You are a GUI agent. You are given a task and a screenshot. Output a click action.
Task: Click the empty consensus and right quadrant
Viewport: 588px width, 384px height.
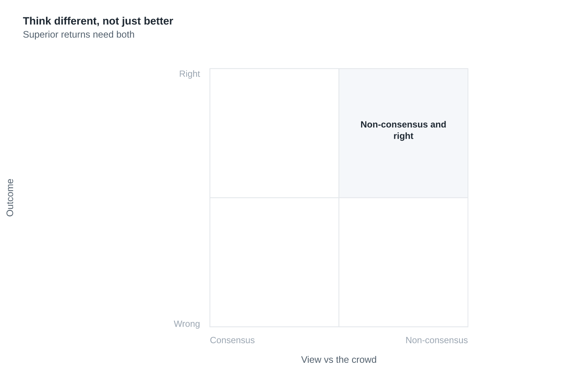click(274, 133)
